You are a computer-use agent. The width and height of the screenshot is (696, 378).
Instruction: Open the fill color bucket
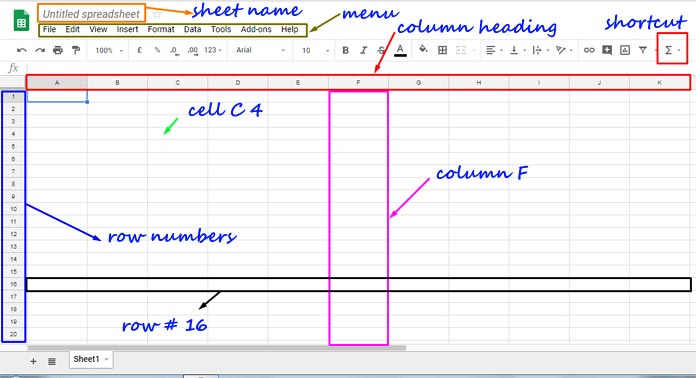pyautogui.click(x=423, y=49)
